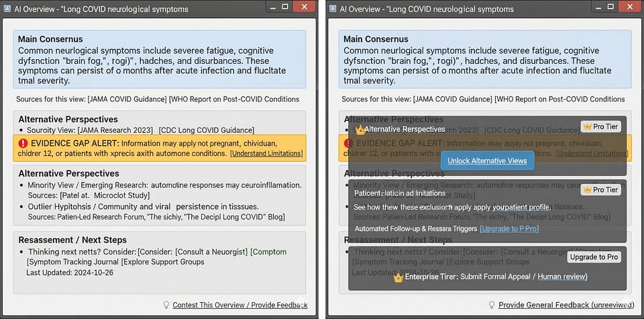This screenshot has height=319, width=644.
Task: Open CDC Long COVID Guidance source, left window
Action: click(207, 130)
